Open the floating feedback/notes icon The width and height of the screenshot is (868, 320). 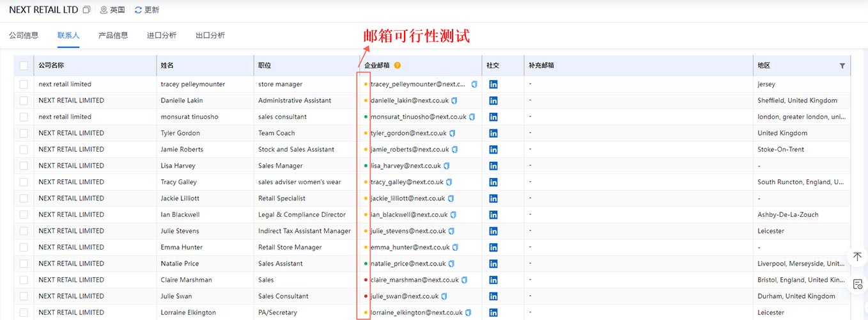[858, 284]
